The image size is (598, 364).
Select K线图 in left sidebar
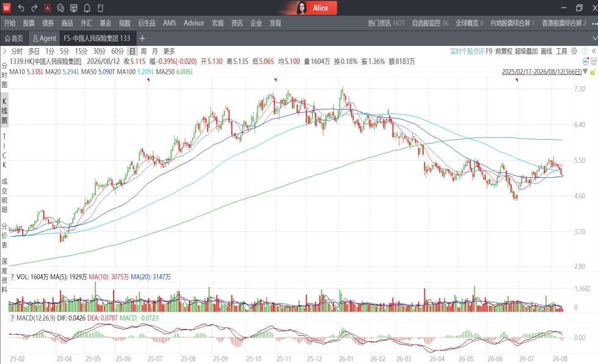(4, 111)
